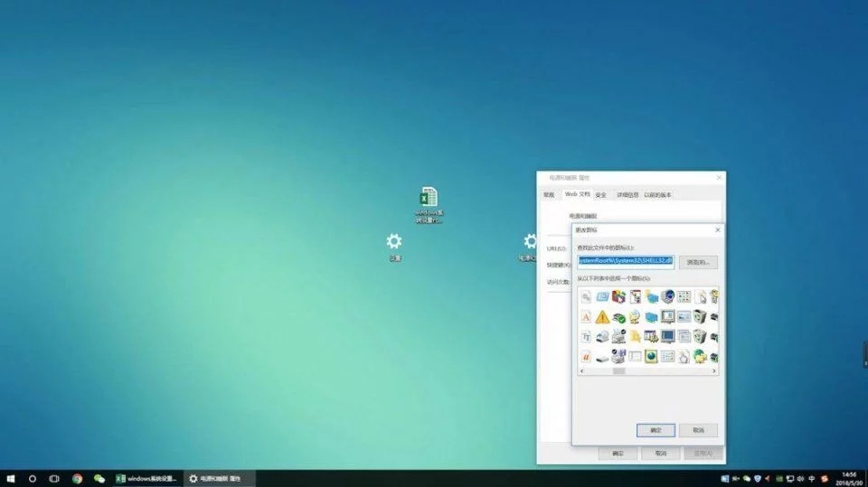Pick the colorful default-programs icon with cursor
Viewport: 868px width, 487px height.
(x=618, y=297)
